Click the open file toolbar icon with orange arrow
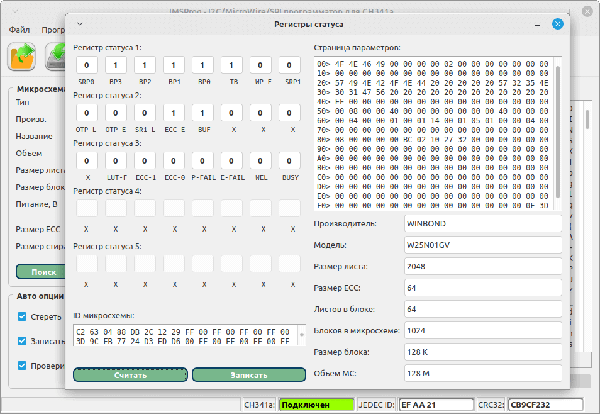Image resolution: width=600 pixels, height=414 pixels. point(22,57)
